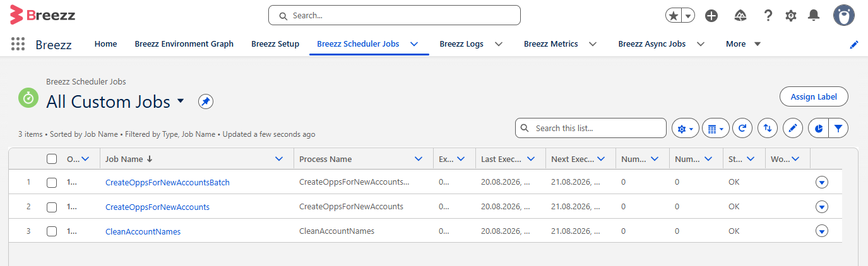Viewport: 868px width, 266px height.
Task: Click the green scheduler jobs timer icon
Action: (x=28, y=98)
